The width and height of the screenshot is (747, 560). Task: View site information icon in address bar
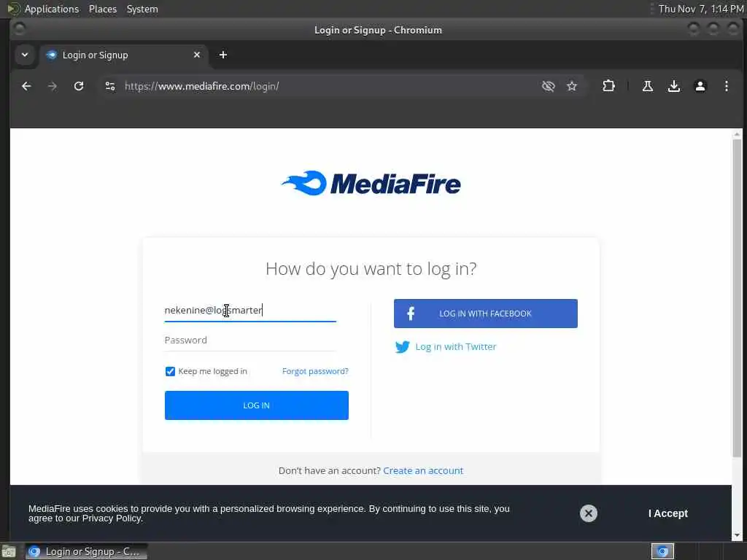(x=110, y=86)
